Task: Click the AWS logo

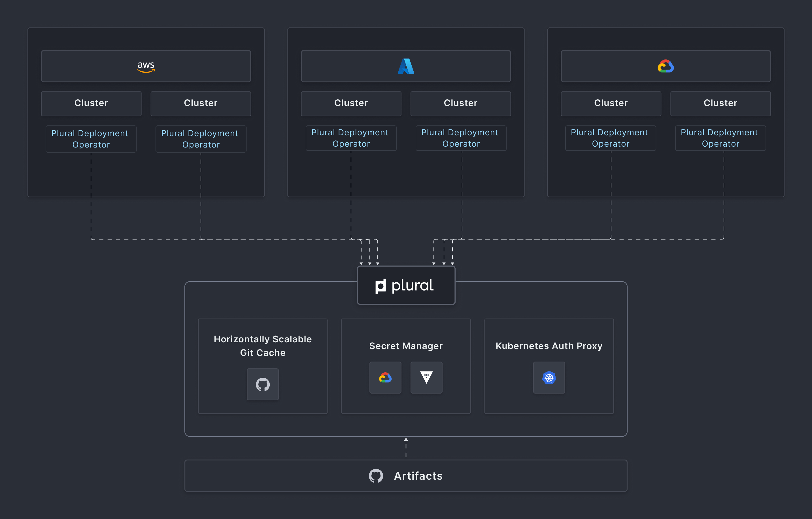Action: 146,66
